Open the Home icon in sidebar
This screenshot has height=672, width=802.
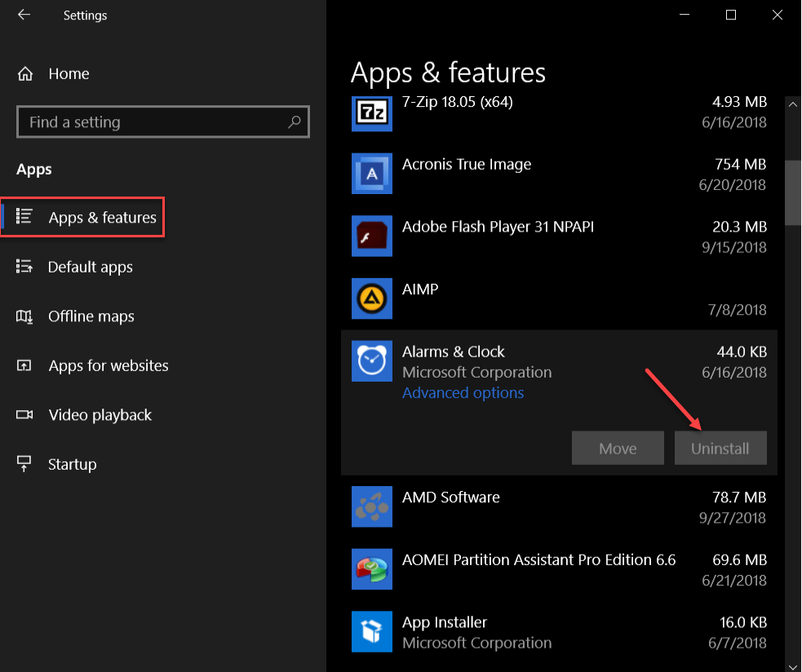(25, 74)
